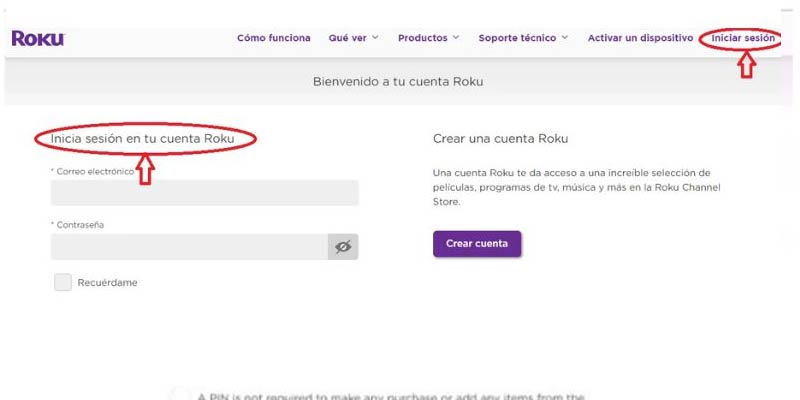The height and width of the screenshot is (400, 800).
Task: Expand Soporte técnico dropdown chevron
Action: click(564, 38)
